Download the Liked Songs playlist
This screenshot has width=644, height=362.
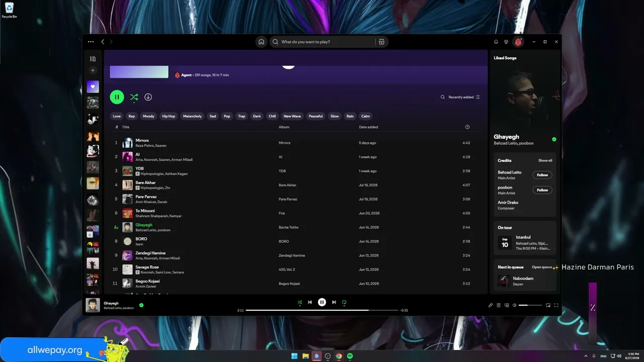148,97
